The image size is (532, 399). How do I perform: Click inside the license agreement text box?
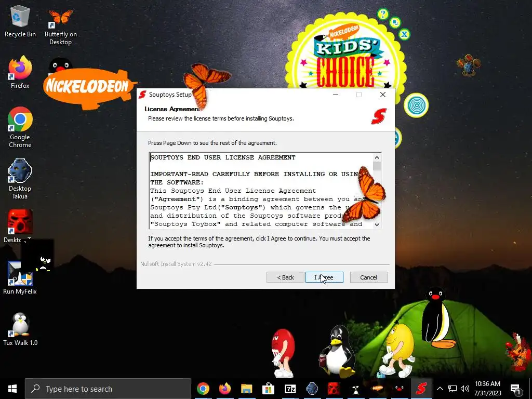pyautogui.click(x=261, y=191)
